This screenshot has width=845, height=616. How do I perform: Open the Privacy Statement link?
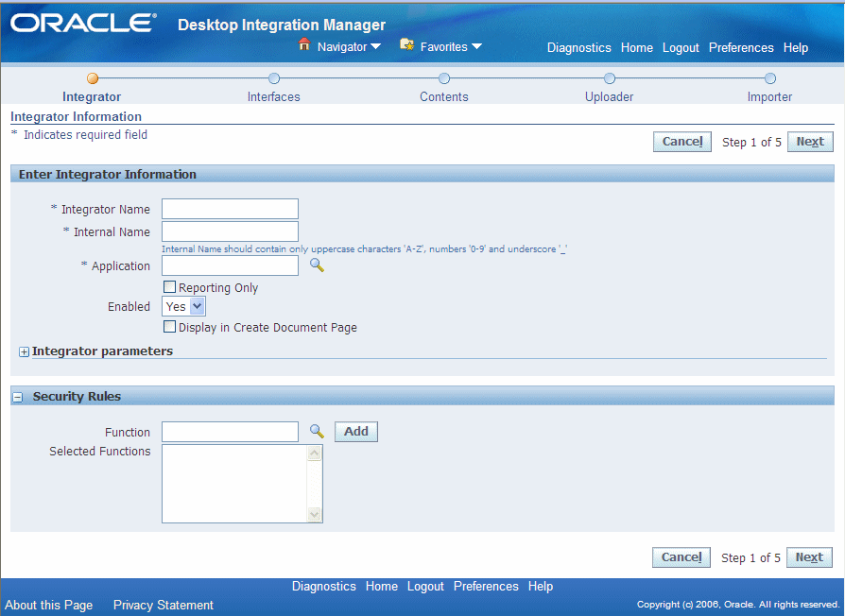coord(164,606)
